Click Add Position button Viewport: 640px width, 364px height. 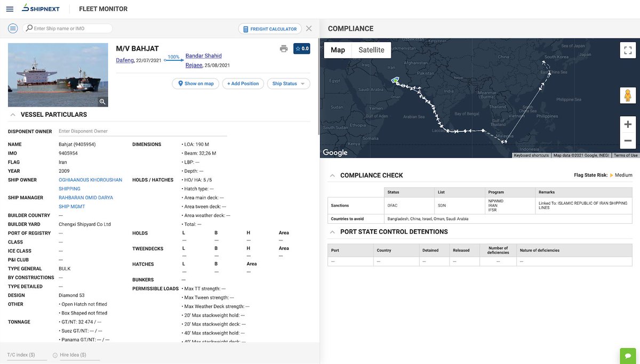tap(243, 84)
